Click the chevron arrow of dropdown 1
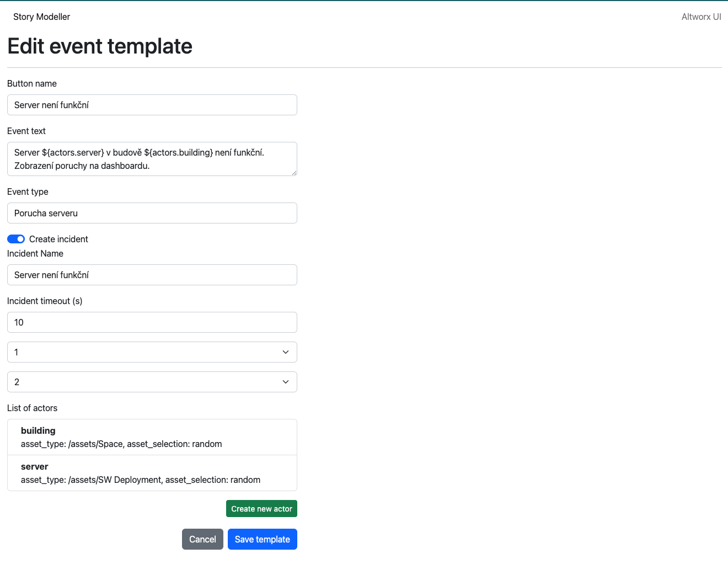This screenshot has height=580, width=728. pyautogui.click(x=286, y=352)
